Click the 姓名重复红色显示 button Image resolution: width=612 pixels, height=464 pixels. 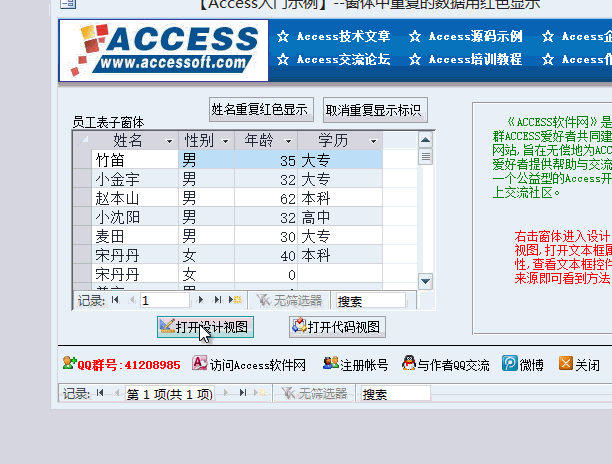(x=261, y=110)
